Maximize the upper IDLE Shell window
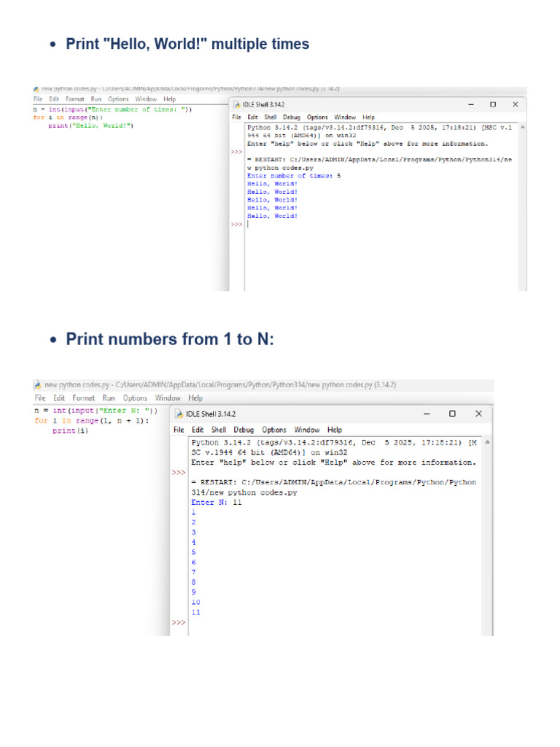560x747 pixels. (493, 104)
